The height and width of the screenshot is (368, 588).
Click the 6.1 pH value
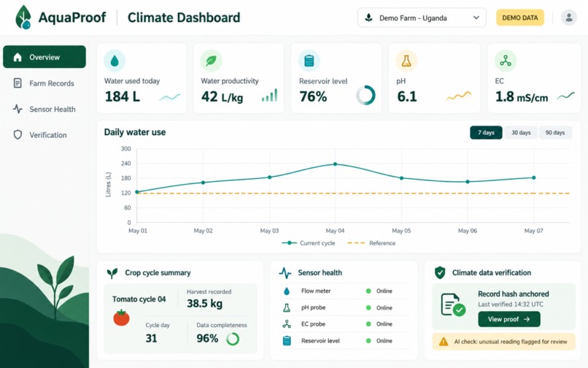pos(407,96)
